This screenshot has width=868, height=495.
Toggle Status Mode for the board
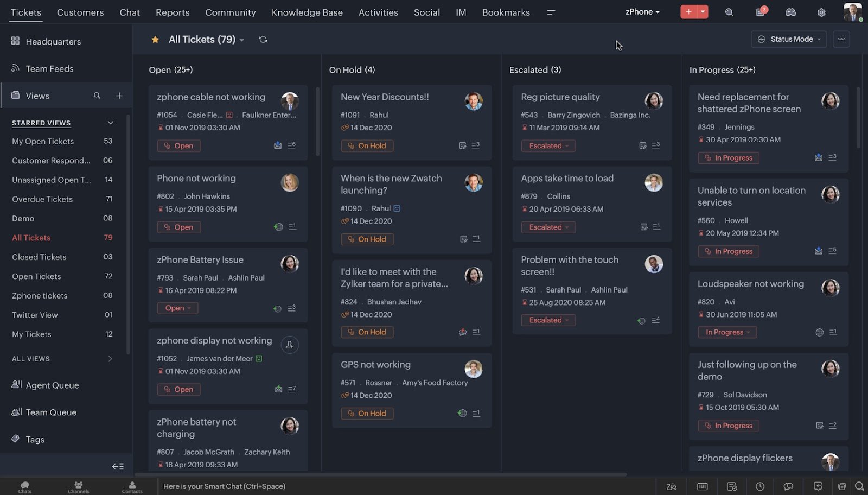point(789,39)
